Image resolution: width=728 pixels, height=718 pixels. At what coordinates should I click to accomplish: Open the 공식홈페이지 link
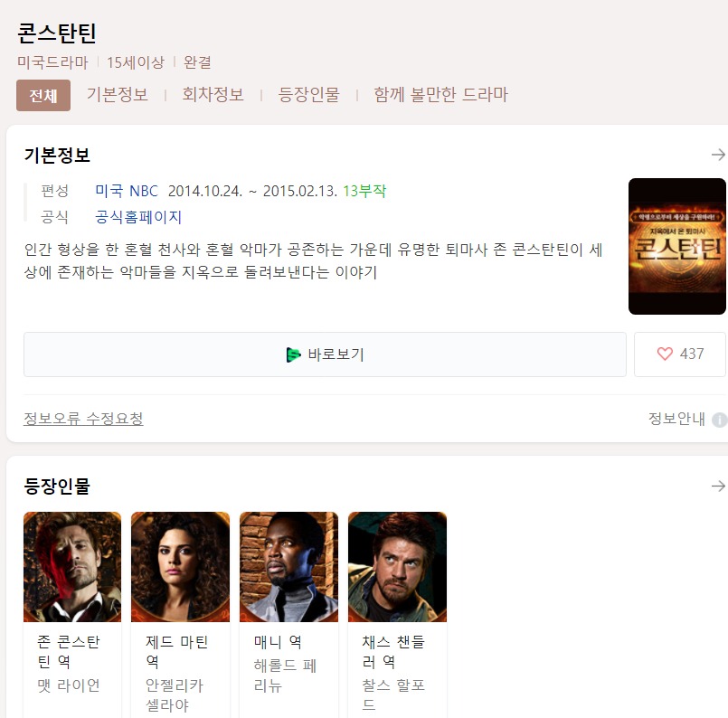point(137,217)
